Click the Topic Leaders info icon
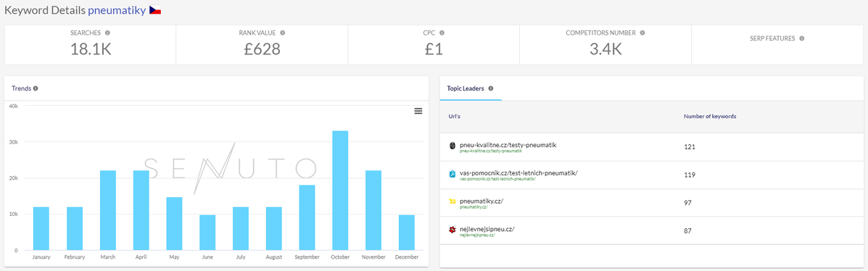Viewport: 868px width, 271px height. pos(491,88)
